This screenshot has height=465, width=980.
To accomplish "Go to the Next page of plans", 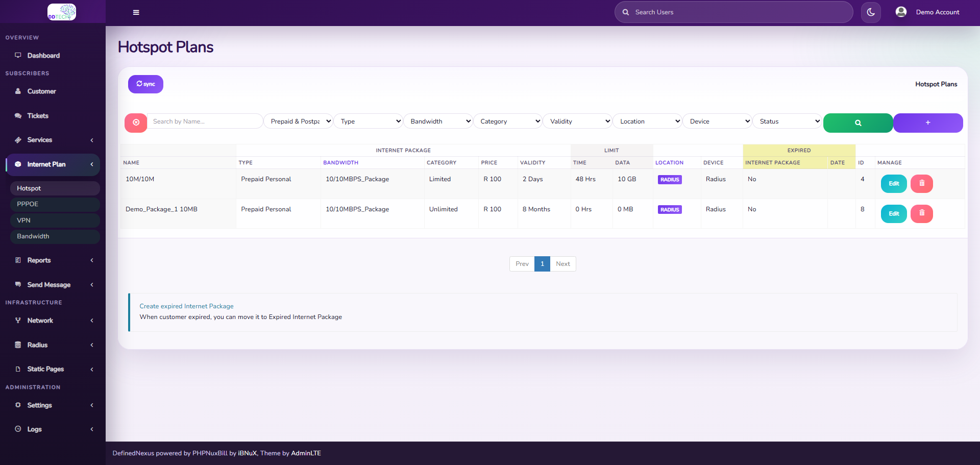I will tap(562, 263).
